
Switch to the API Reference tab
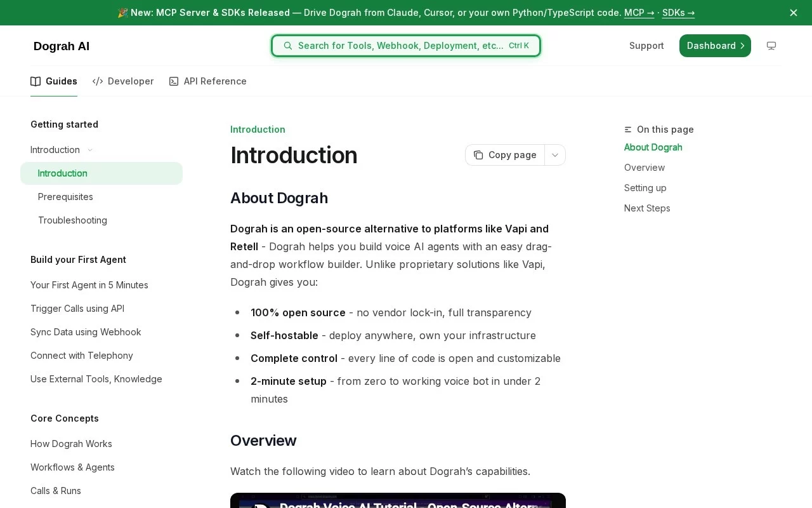[x=207, y=81]
